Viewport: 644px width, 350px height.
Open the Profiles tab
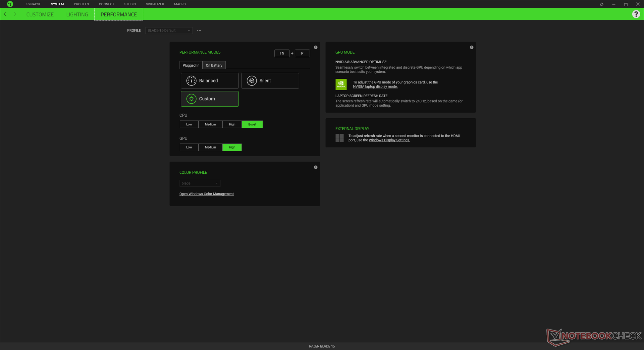82,4
